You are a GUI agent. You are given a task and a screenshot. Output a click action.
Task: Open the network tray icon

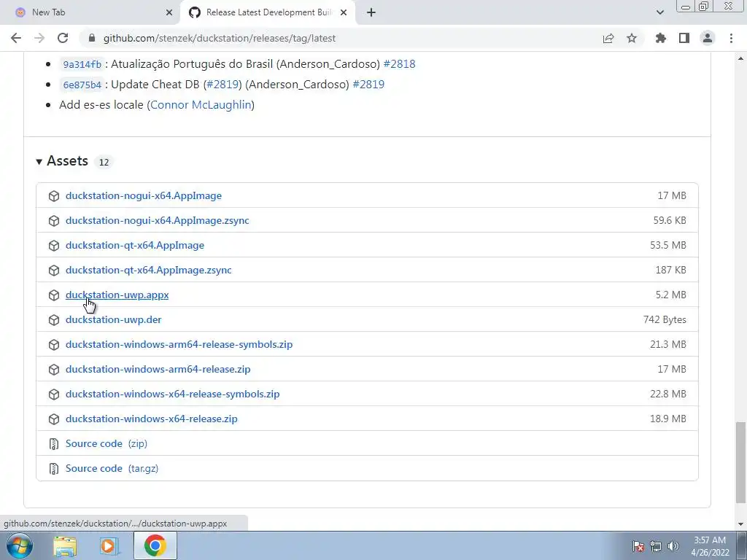pos(656,546)
